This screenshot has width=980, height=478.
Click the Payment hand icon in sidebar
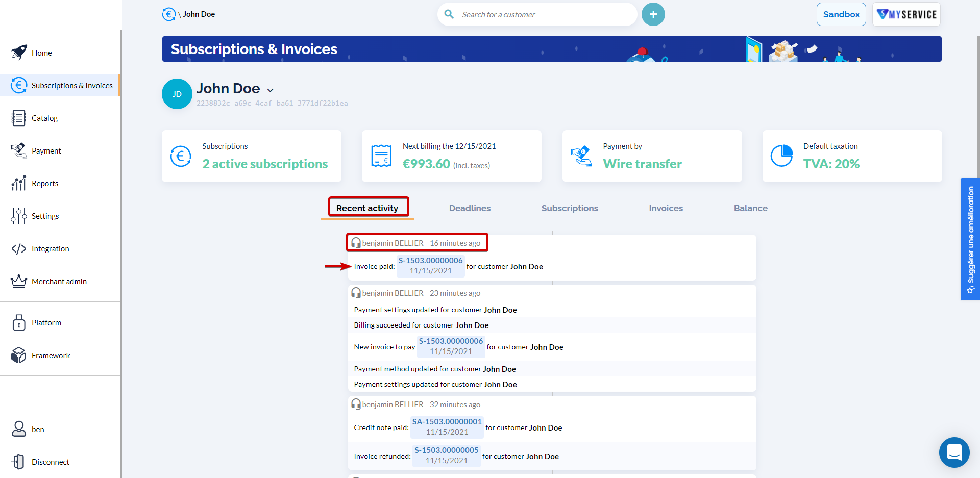point(19,150)
